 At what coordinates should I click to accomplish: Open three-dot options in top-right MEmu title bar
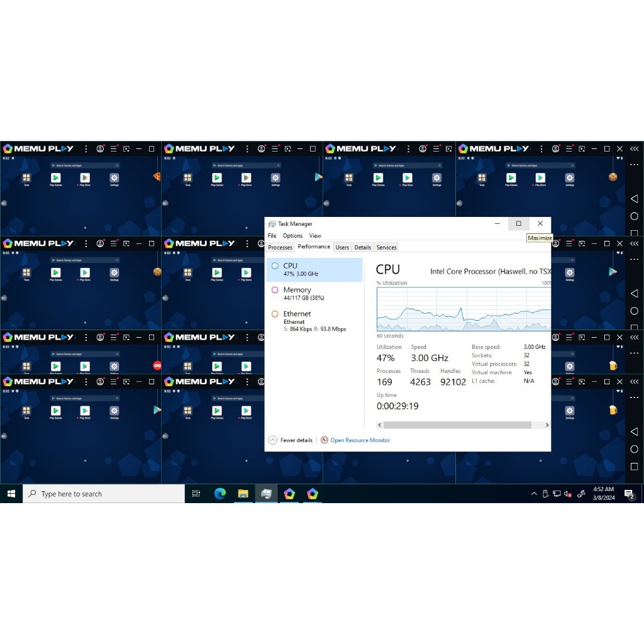tap(541, 148)
